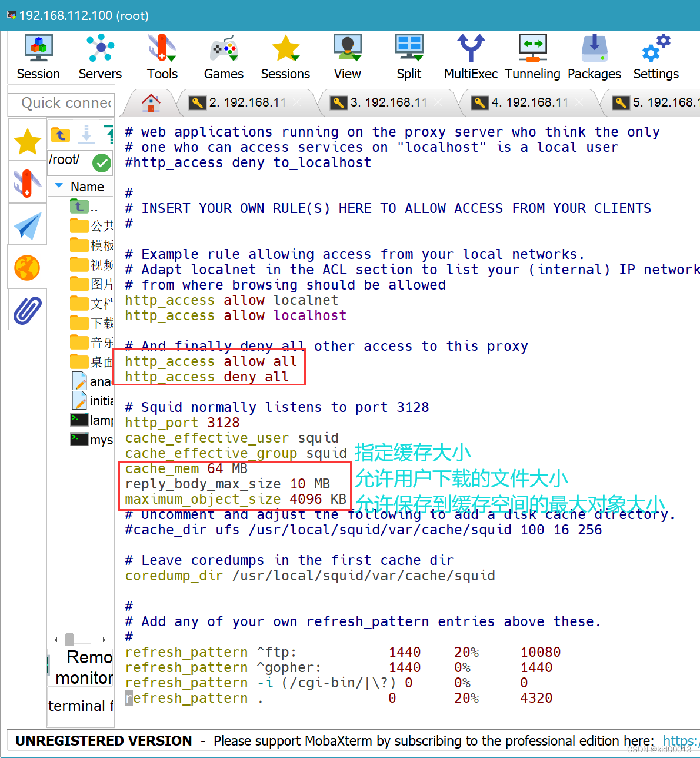Image resolution: width=700 pixels, height=758 pixels.
Task: Switch to tab 4. 192.168.11
Action: tap(530, 102)
